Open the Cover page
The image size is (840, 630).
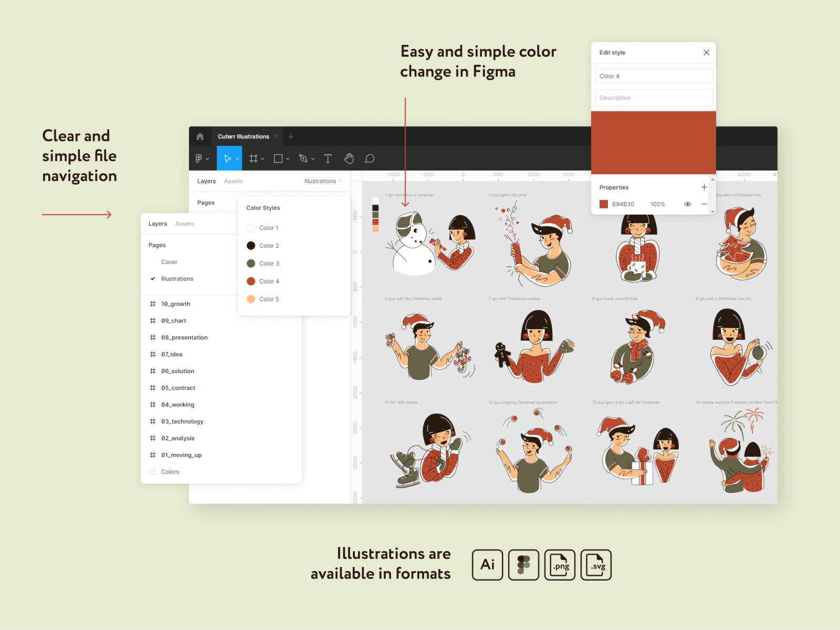(x=169, y=262)
